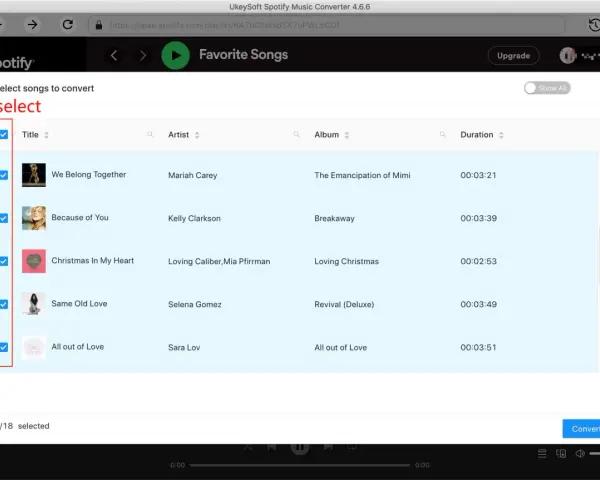Click artist Sara Lov
The width and height of the screenshot is (600, 480).
point(184,348)
